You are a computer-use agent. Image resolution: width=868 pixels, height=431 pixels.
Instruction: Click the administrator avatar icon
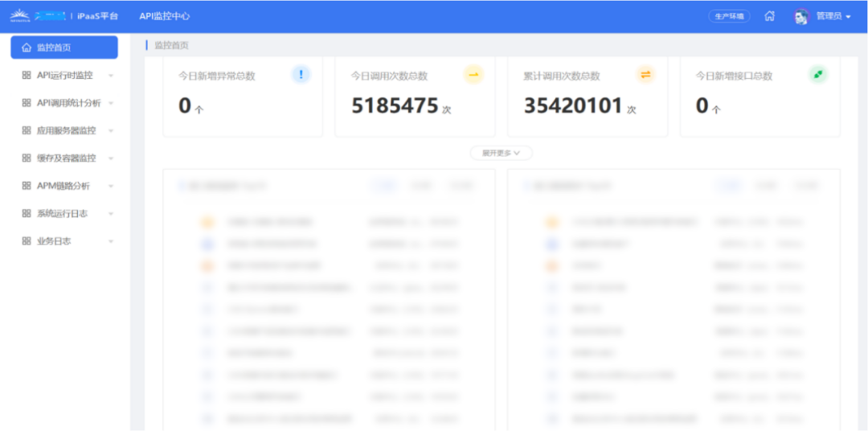[800, 16]
